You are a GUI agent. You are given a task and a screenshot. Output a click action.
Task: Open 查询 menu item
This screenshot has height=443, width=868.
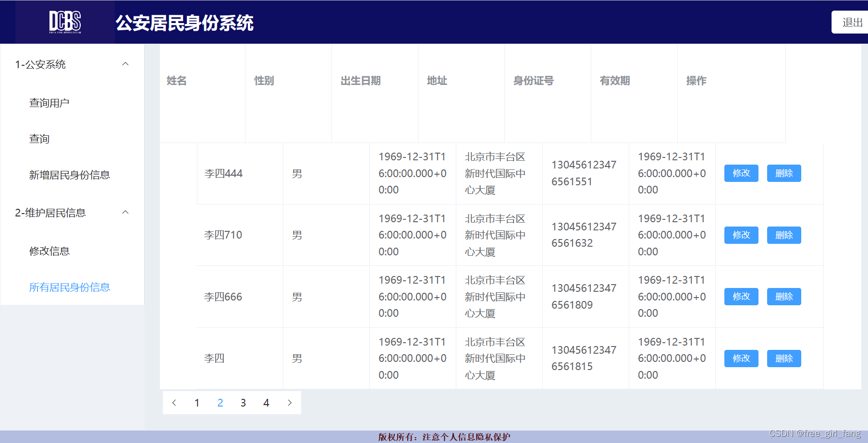pyautogui.click(x=39, y=139)
